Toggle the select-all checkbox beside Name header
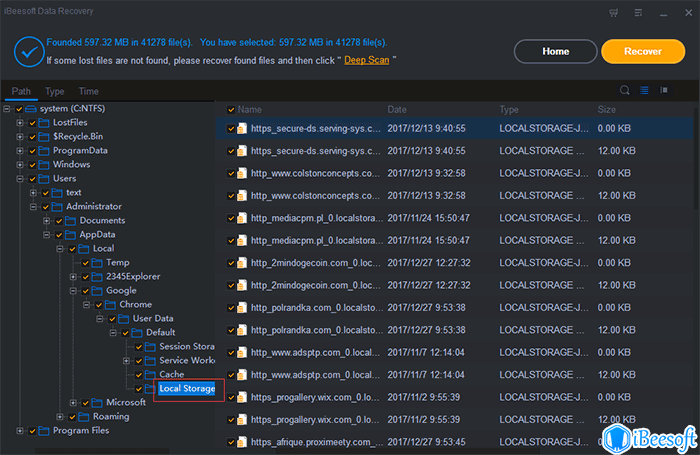 click(231, 110)
